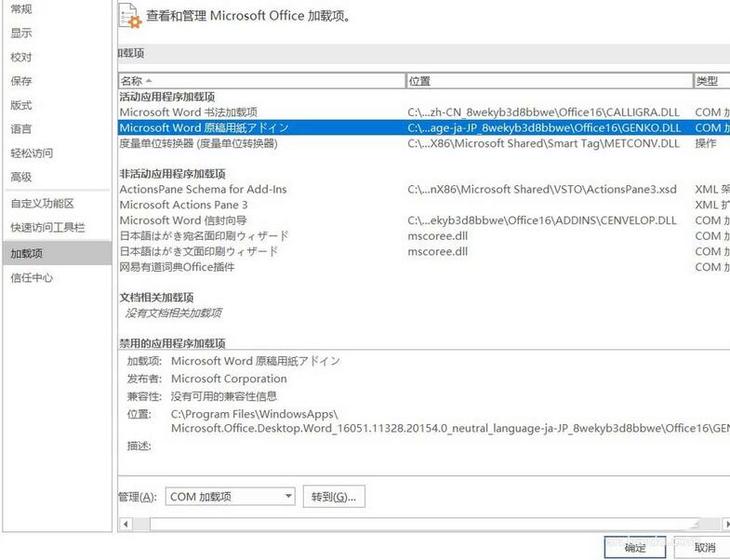Click the horizontal scrollbar left arrow

(x=126, y=524)
